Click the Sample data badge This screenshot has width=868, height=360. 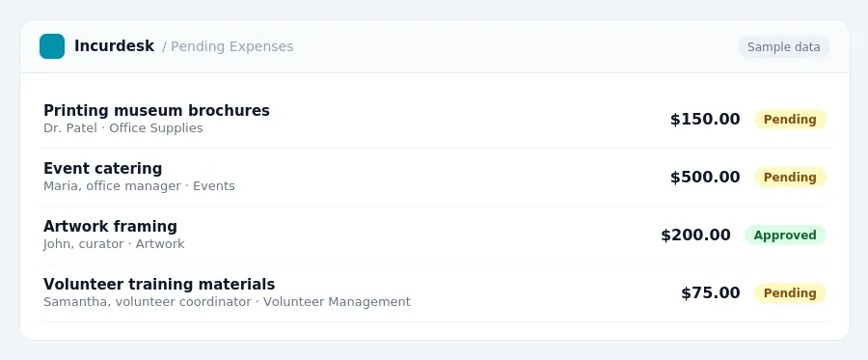783,47
